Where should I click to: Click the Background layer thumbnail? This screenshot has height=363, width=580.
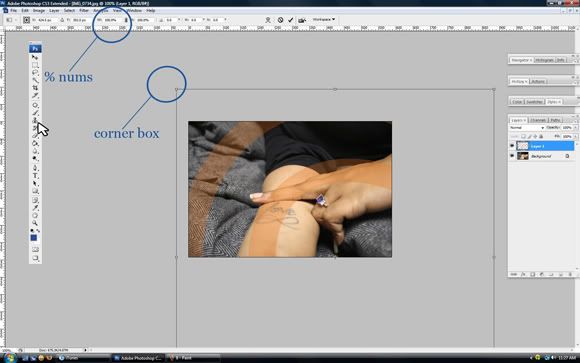click(x=523, y=156)
